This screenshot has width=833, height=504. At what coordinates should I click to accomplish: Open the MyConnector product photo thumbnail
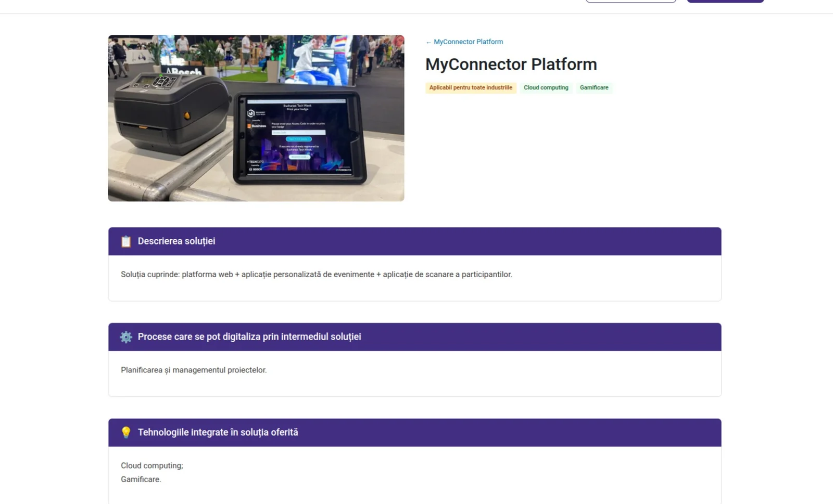click(x=256, y=118)
